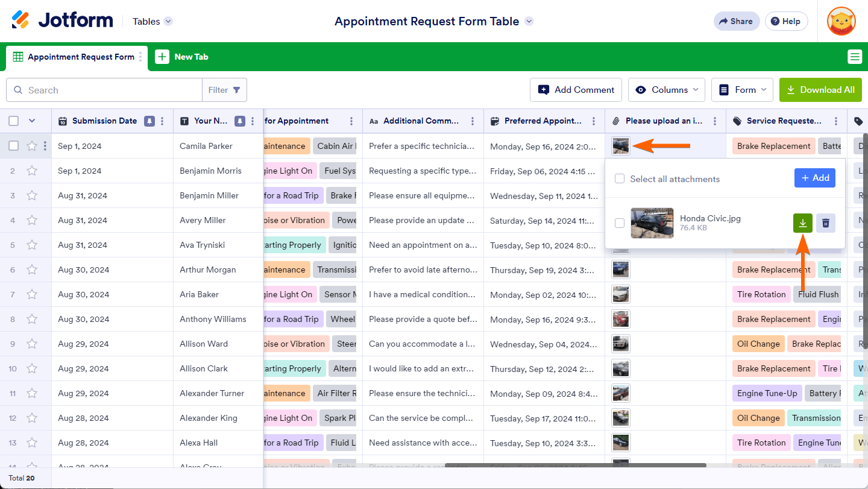868x489 pixels.
Task: Star the Allison Ward row
Action: click(32, 344)
